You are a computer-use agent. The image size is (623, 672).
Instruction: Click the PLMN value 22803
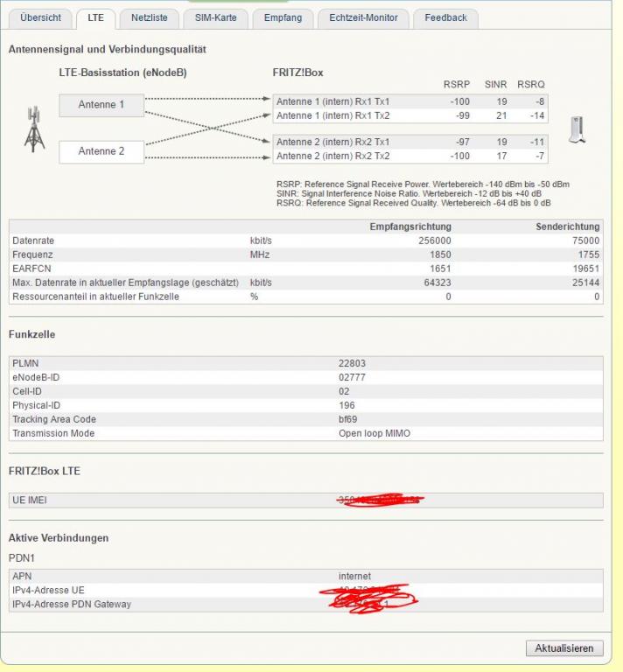pyautogui.click(x=352, y=363)
